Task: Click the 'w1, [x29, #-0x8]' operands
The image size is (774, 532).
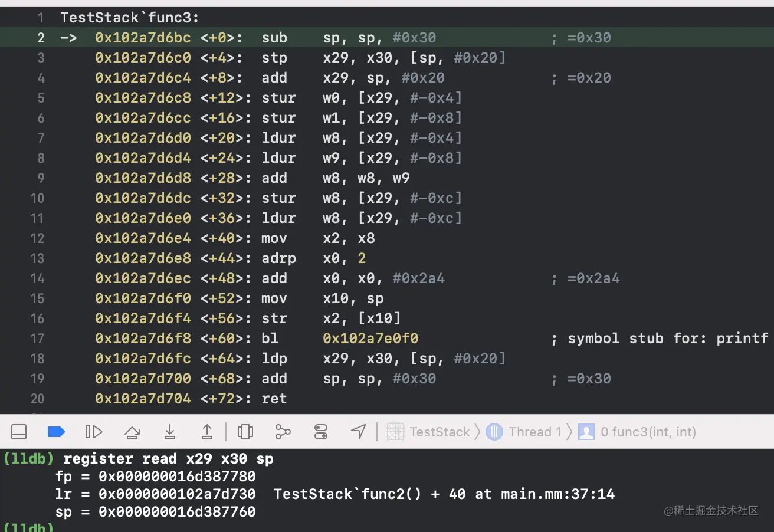Action: point(392,118)
